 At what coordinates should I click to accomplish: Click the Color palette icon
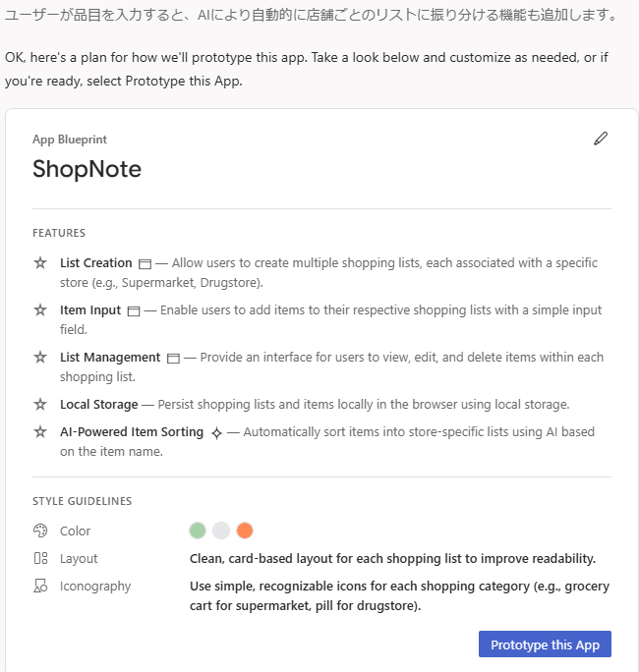[x=40, y=531]
